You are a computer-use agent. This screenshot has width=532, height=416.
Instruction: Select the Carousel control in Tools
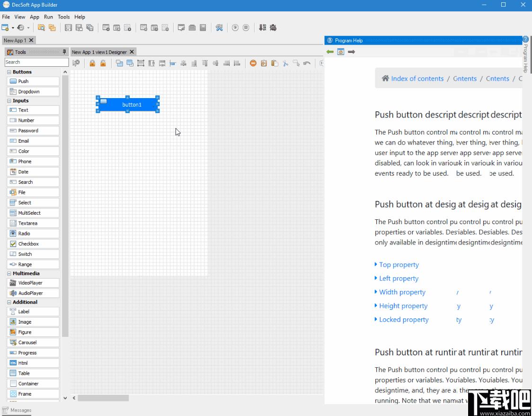pos(33,342)
